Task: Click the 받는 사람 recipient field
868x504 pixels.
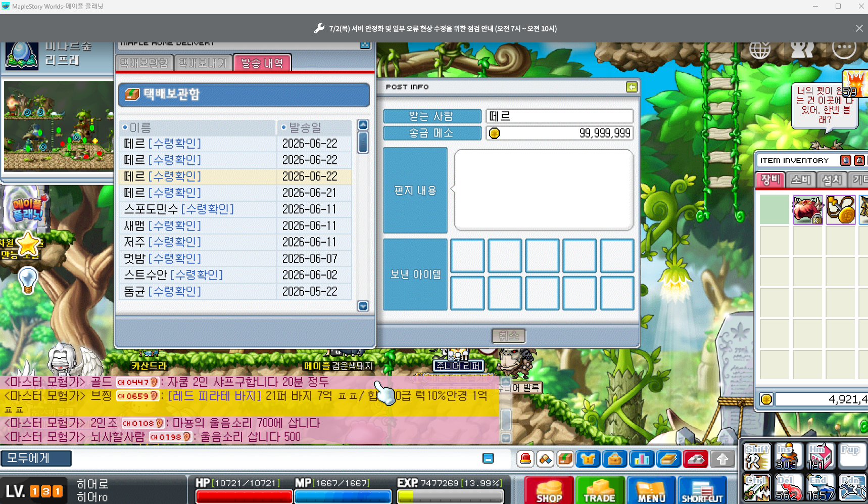Action: (x=559, y=116)
